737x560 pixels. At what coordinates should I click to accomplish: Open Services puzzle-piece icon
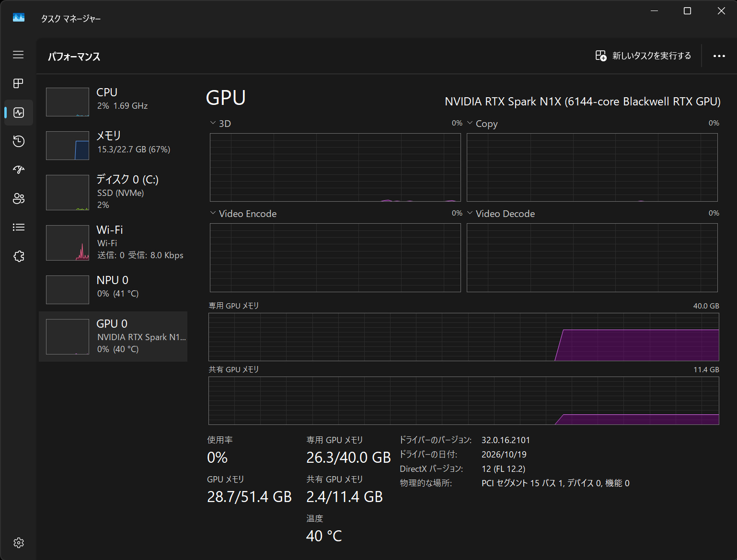point(19,256)
